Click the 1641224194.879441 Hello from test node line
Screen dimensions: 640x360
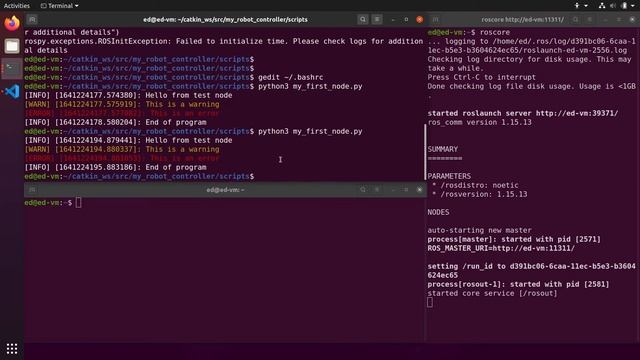pos(129,140)
